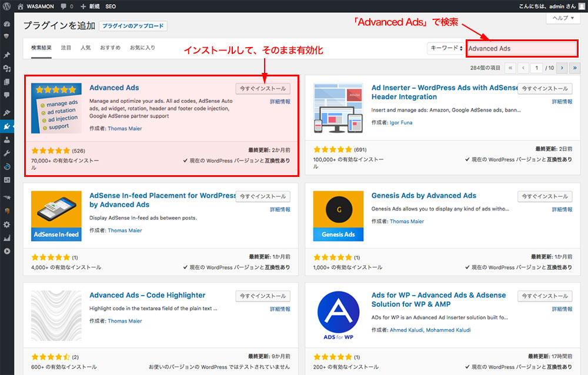
Task: Install Advanced Ads Code Highlighter plugin
Action: [x=263, y=296]
